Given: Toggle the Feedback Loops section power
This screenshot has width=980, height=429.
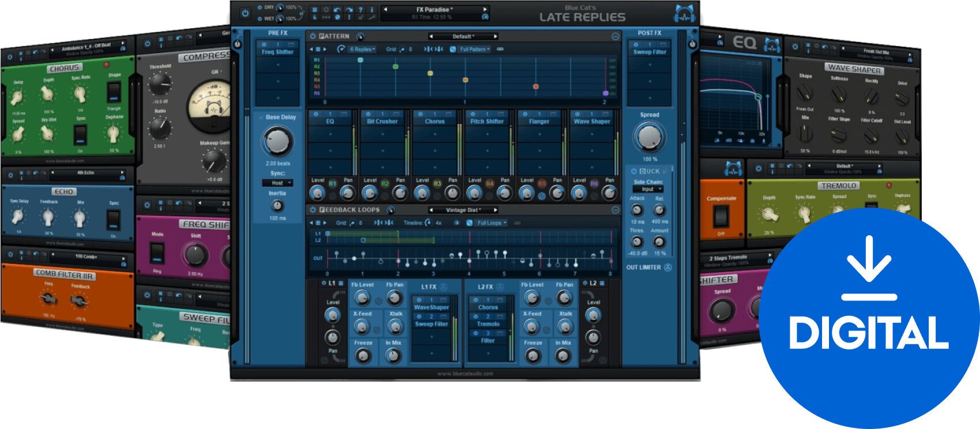Looking at the screenshot, I should pos(313,210).
